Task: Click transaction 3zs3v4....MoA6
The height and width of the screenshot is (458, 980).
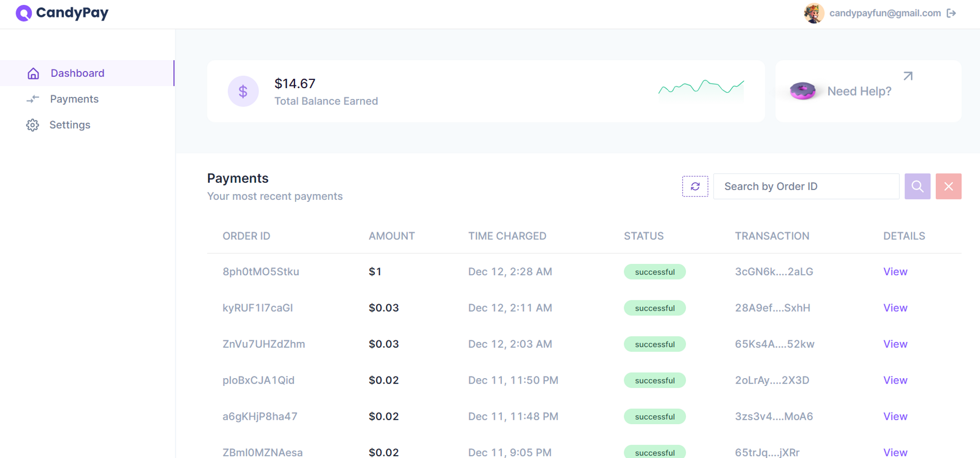Action: tap(774, 416)
